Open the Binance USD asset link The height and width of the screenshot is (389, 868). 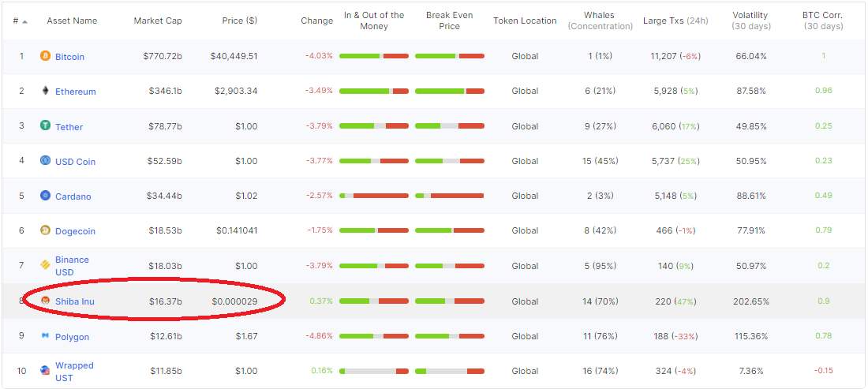click(72, 266)
